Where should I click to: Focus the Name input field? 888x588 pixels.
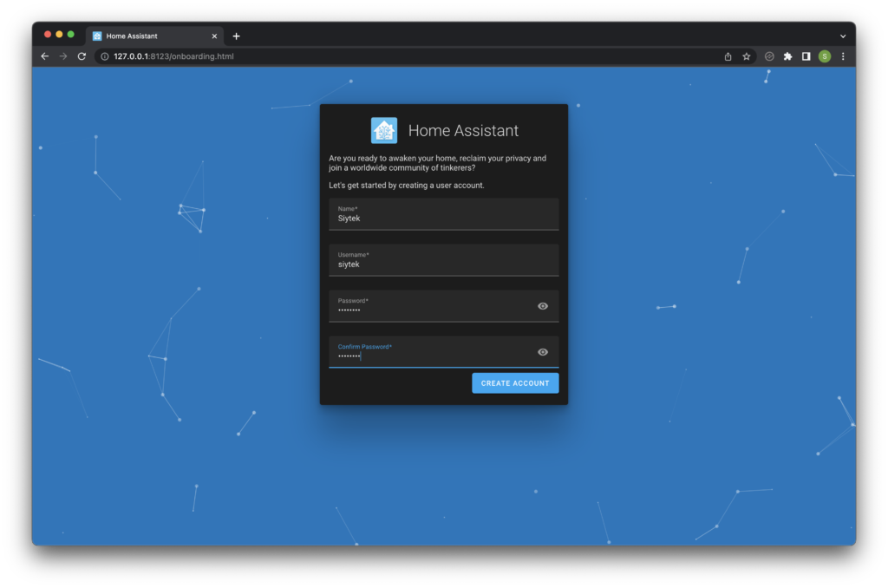(443, 214)
